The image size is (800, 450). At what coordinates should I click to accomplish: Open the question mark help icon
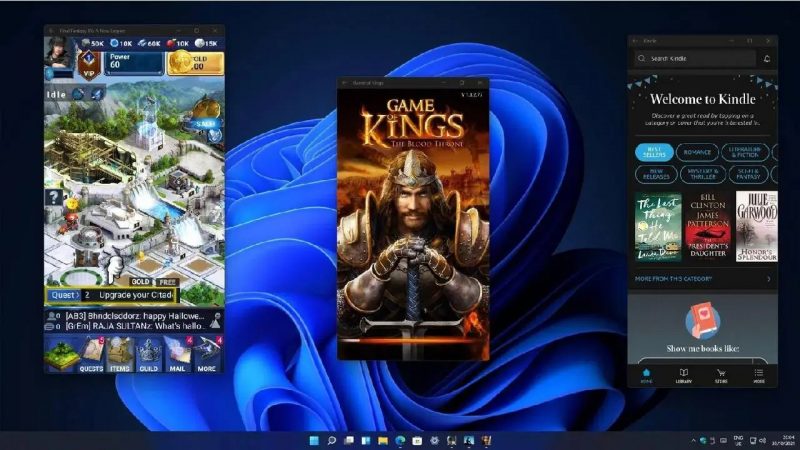[54, 196]
